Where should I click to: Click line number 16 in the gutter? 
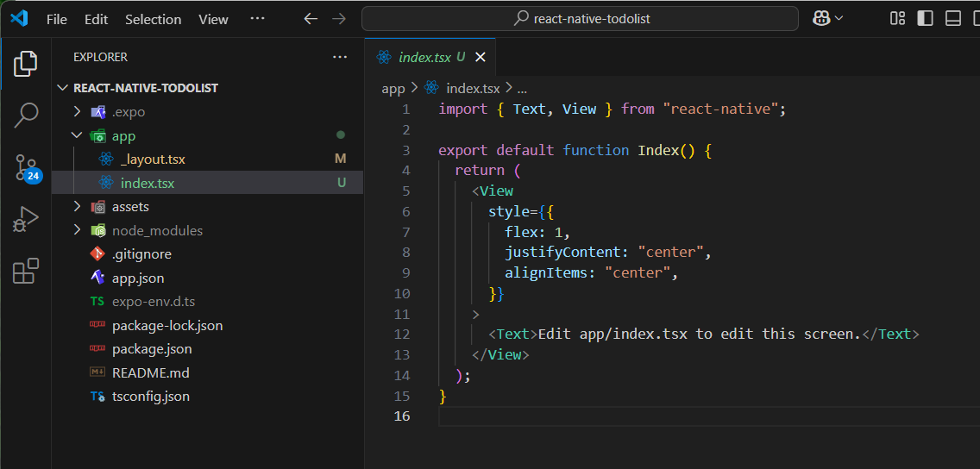pyautogui.click(x=403, y=416)
